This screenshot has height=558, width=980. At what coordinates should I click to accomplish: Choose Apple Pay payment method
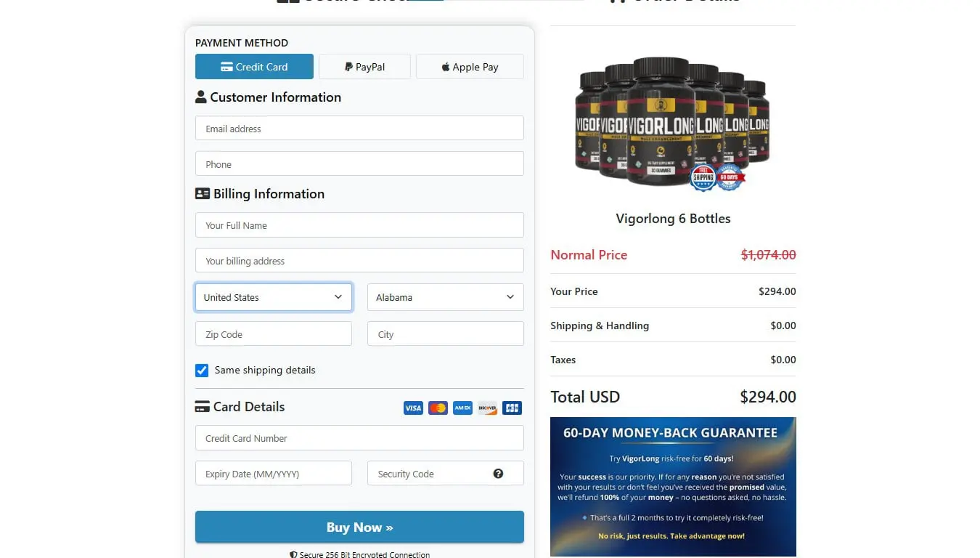click(470, 67)
